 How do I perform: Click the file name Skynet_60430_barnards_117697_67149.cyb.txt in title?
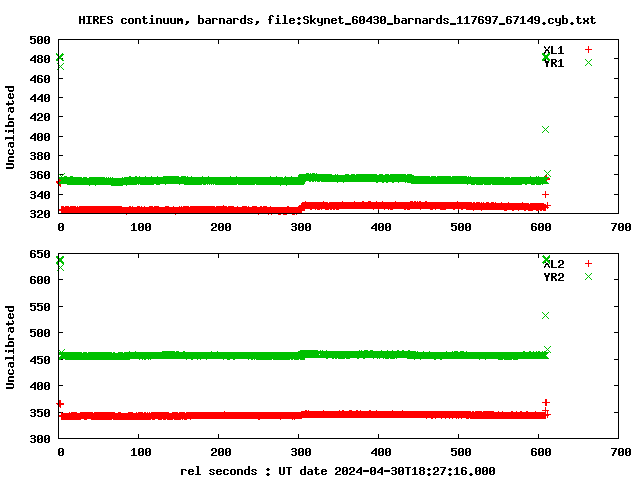click(449, 20)
